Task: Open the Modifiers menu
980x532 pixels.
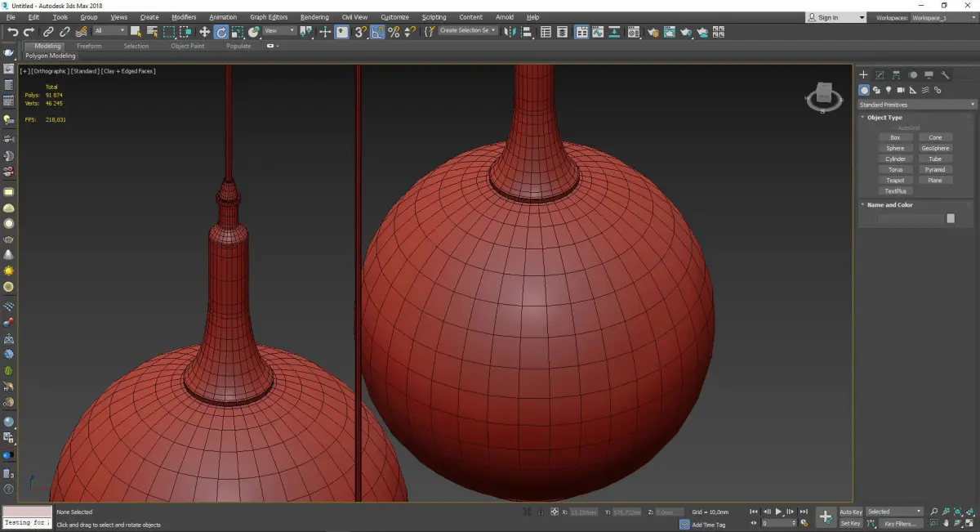Action: pyautogui.click(x=184, y=17)
